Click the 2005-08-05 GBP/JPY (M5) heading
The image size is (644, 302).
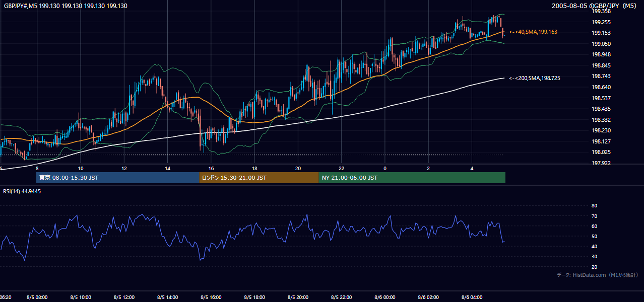coord(595,6)
